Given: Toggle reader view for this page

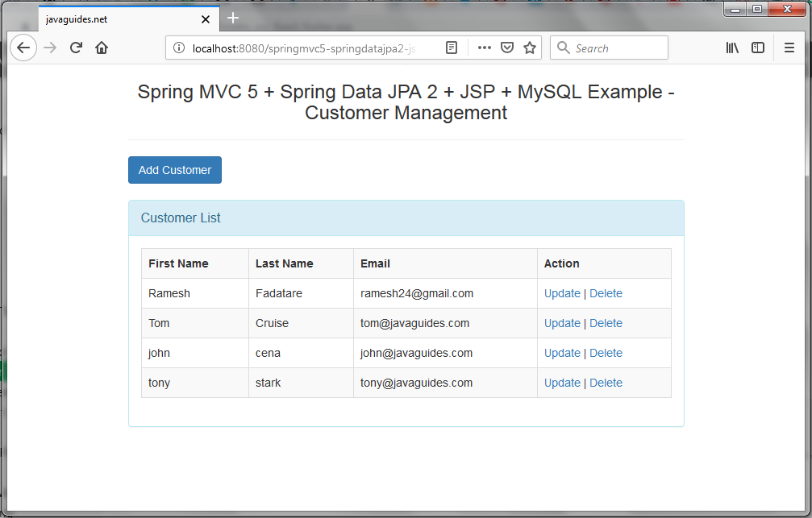Looking at the screenshot, I should 452,48.
